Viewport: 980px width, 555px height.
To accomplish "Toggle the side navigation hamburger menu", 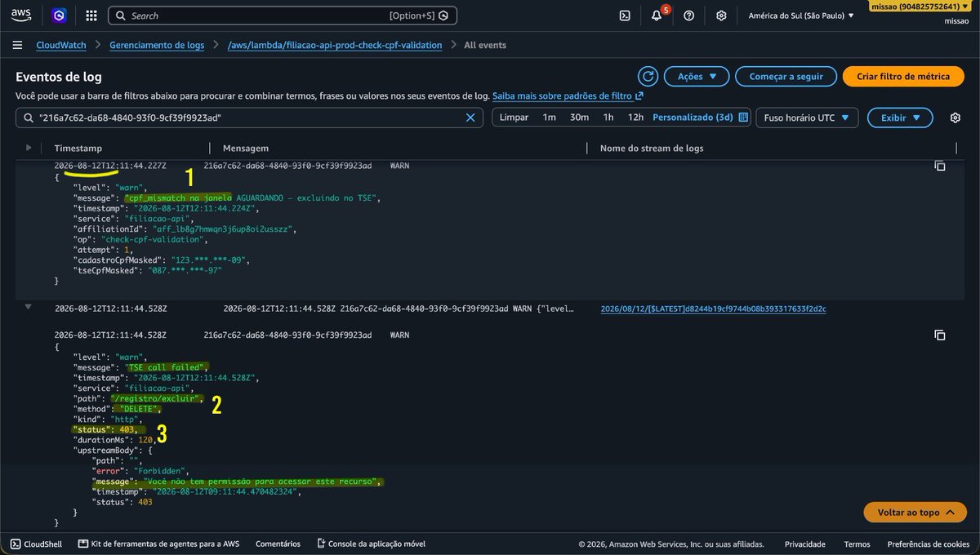I will tap(17, 45).
